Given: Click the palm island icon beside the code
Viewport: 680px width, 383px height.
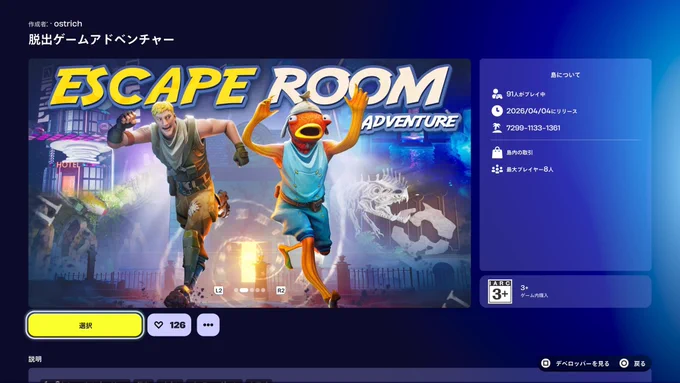Looking at the screenshot, I should pyautogui.click(x=497, y=128).
